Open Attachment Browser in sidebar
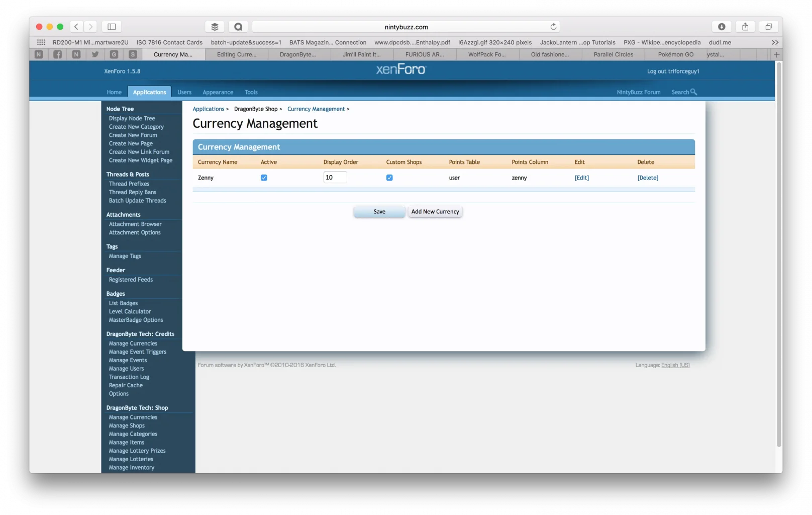Image resolution: width=812 pixels, height=515 pixels. point(135,224)
